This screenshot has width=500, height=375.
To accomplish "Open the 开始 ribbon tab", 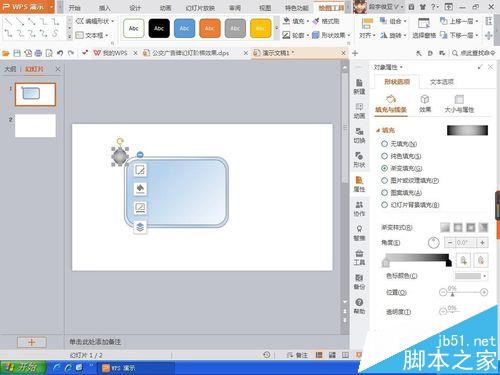I will click(x=75, y=8).
